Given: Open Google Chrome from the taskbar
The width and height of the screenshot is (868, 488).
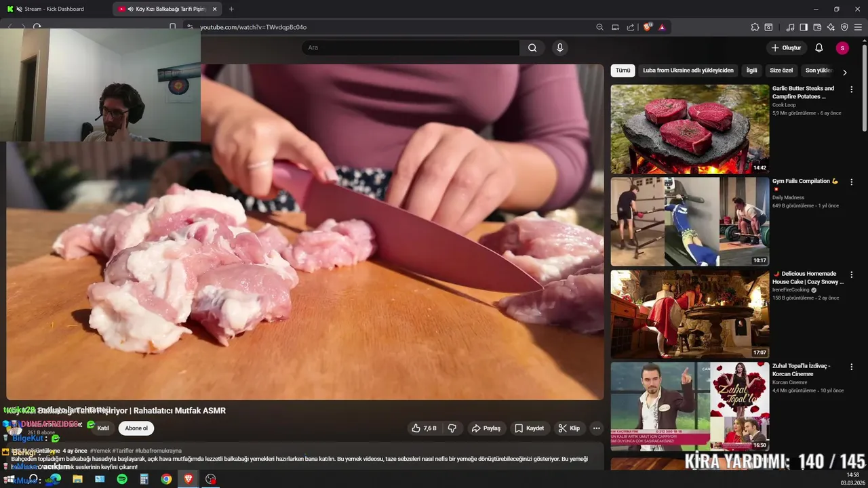Looking at the screenshot, I should coord(166,479).
